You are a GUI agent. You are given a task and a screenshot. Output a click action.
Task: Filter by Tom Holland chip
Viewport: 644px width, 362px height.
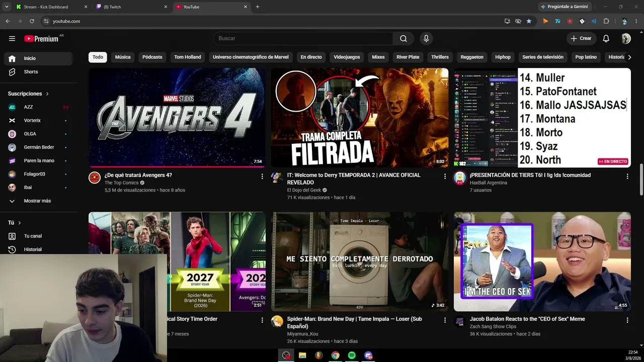coord(188,57)
